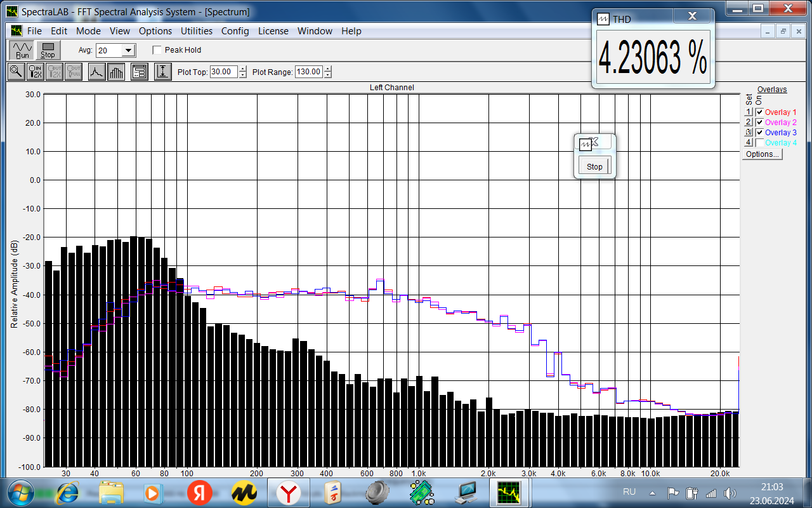
Task: Open the License menu
Action: tap(273, 30)
